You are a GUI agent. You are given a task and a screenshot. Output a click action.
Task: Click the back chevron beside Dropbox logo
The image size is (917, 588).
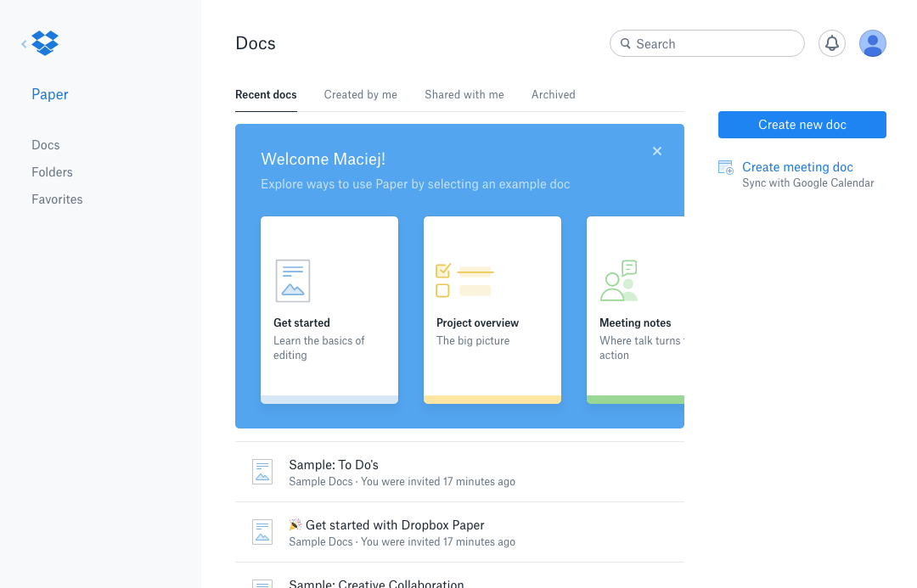[24, 44]
